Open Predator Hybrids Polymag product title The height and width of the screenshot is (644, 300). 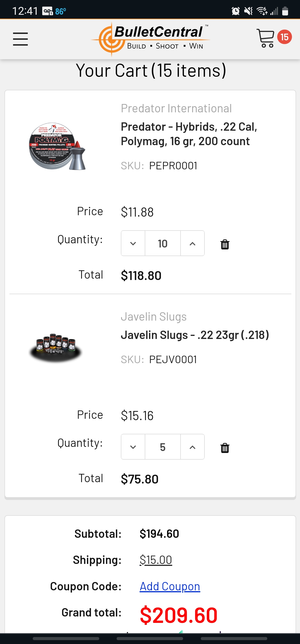(189, 134)
